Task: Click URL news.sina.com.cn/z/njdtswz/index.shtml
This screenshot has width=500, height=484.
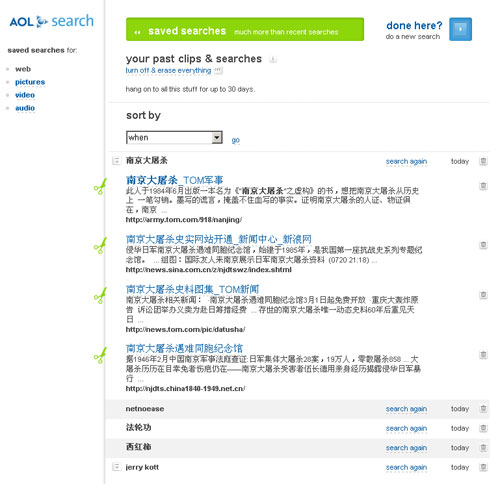Action: pos(209,269)
